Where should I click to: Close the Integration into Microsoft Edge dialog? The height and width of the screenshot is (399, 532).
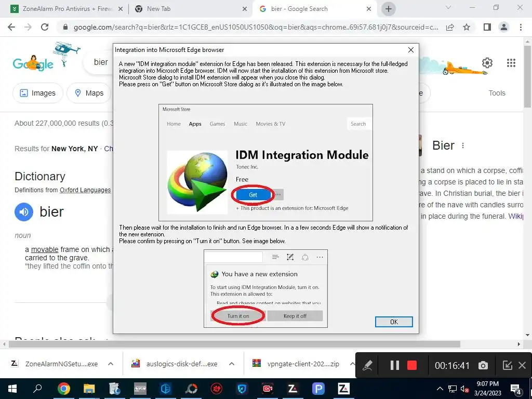411,50
